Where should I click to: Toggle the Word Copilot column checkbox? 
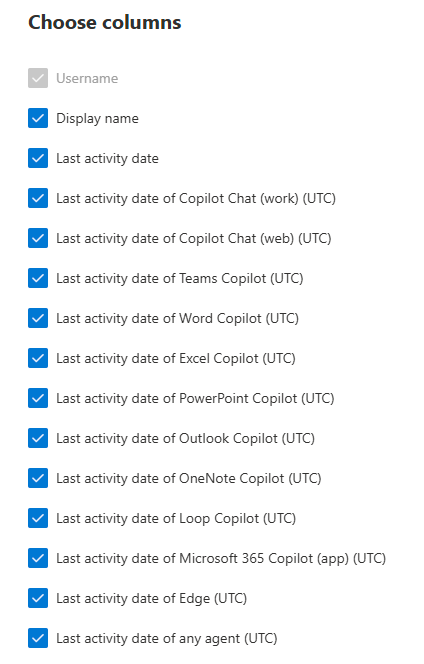point(38,318)
